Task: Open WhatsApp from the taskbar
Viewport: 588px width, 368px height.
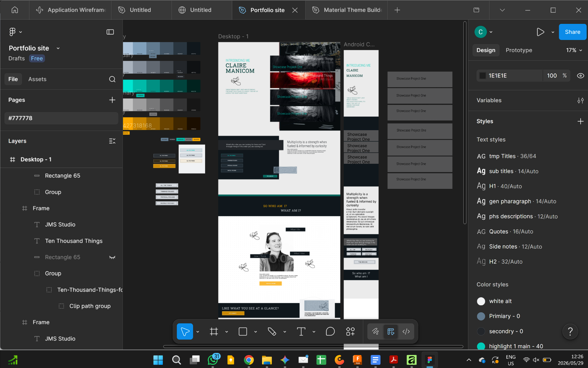Action: pos(213,360)
